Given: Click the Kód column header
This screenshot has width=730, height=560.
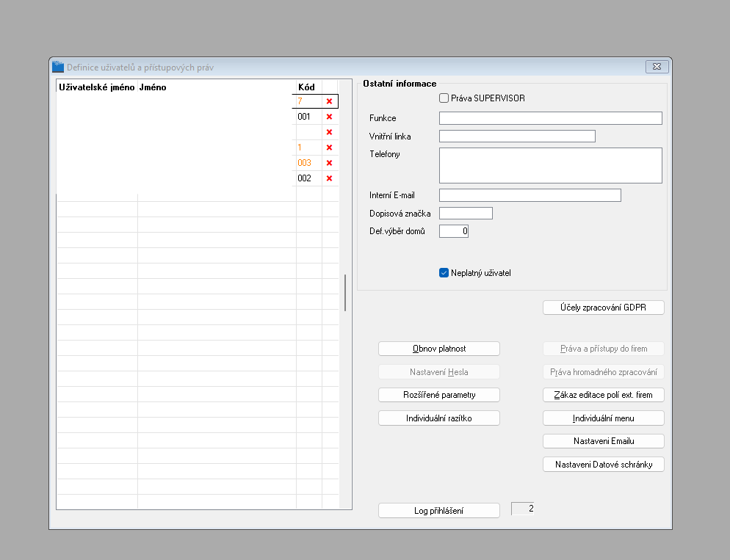Looking at the screenshot, I should pyautogui.click(x=309, y=87).
